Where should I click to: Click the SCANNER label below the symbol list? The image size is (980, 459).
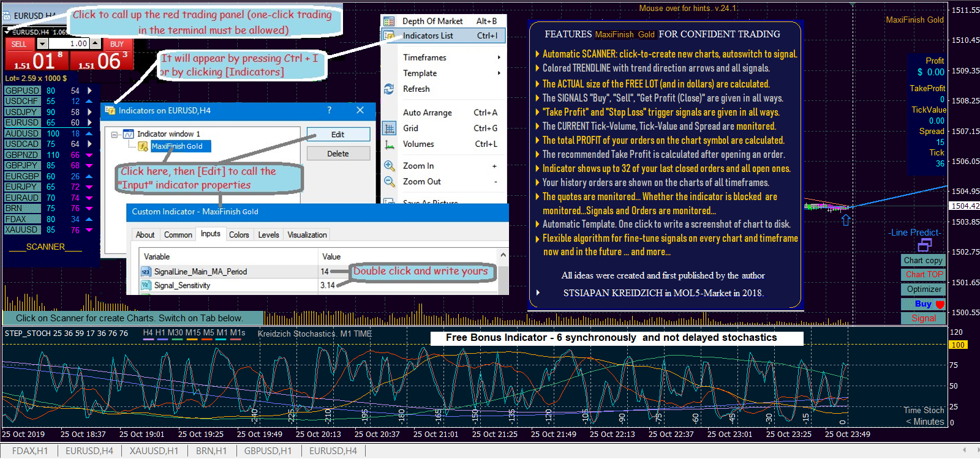pyautogui.click(x=45, y=247)
